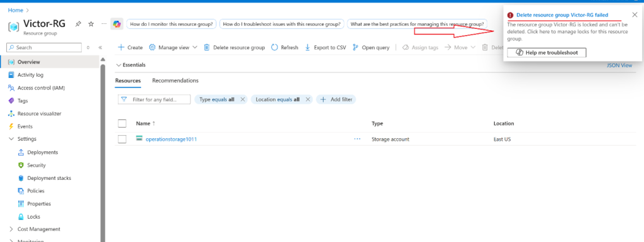Open Tags in the sidebar
Screen dimensions: 644x242
click(23, 101)
